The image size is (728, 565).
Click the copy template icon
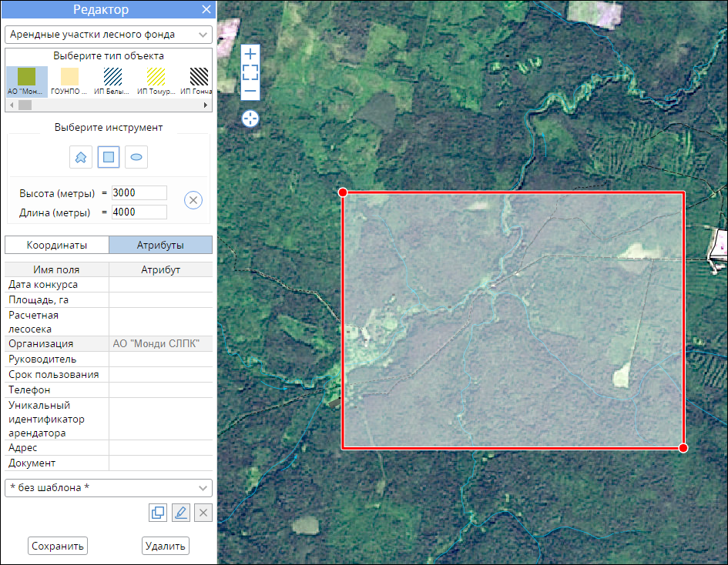[158, 513]
